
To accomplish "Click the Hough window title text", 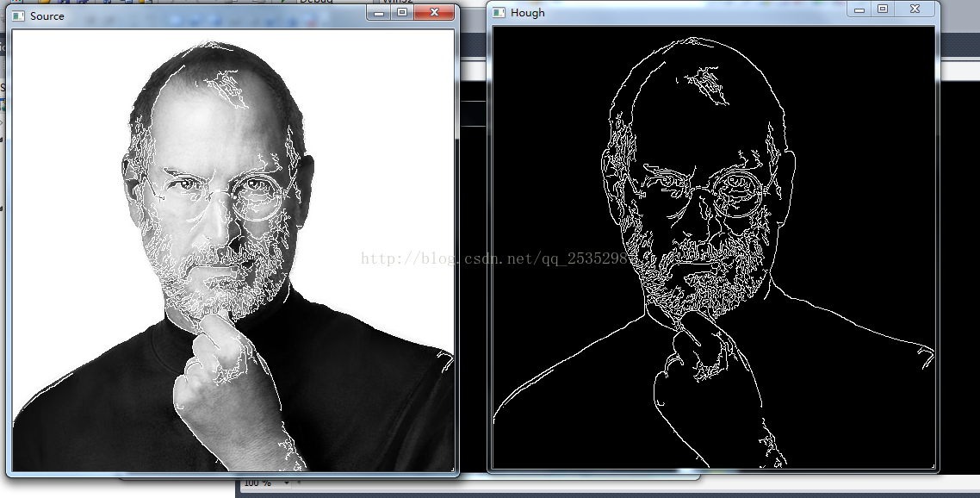I will coord(528,13).
